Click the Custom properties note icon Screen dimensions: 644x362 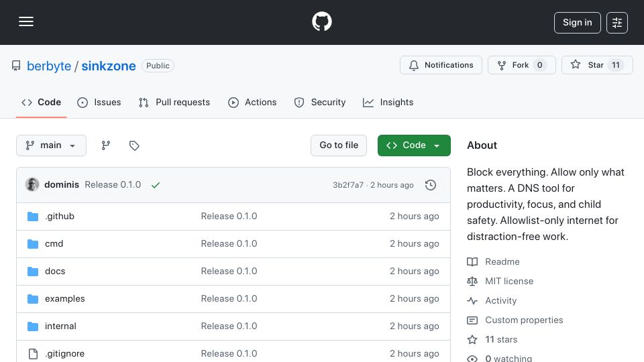point(472,320)
